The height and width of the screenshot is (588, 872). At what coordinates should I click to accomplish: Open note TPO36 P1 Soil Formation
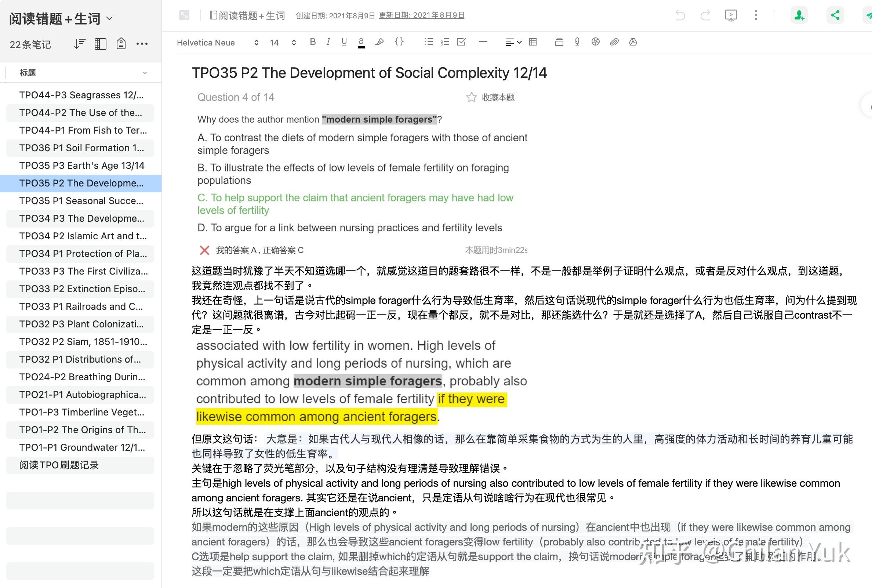(81, 148)
